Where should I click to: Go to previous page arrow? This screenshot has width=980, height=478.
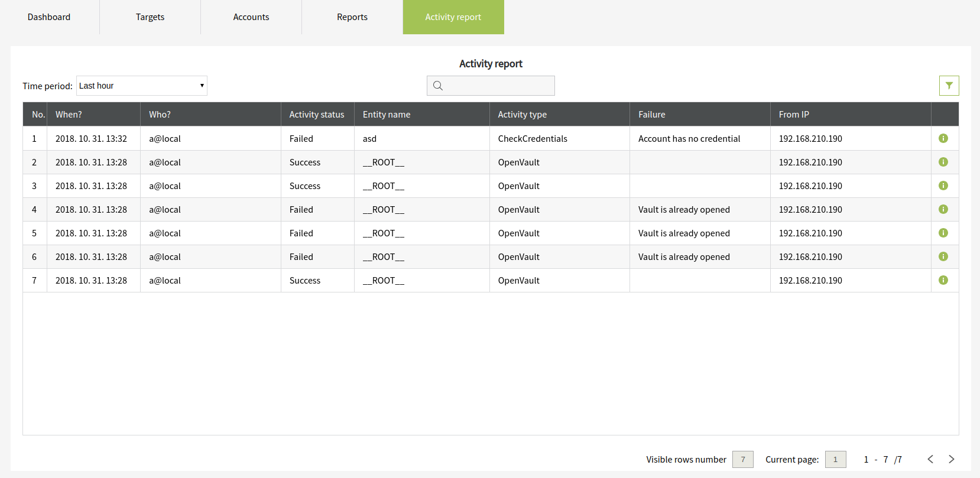(930, 459)
